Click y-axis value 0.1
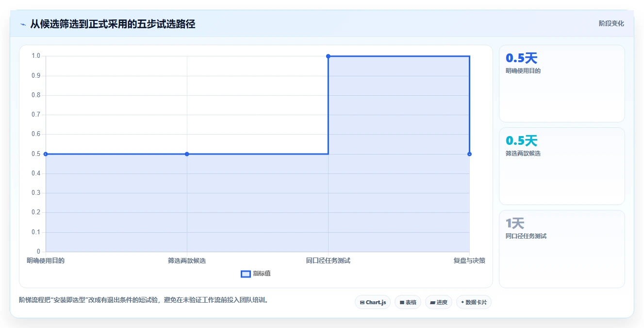 click(x=36, y=232)
